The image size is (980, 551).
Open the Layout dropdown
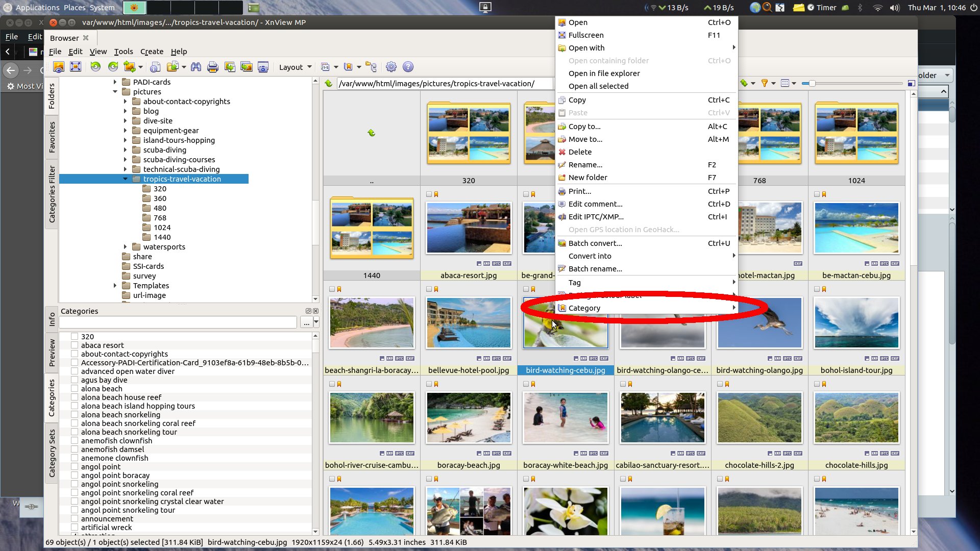coord(295,67)
